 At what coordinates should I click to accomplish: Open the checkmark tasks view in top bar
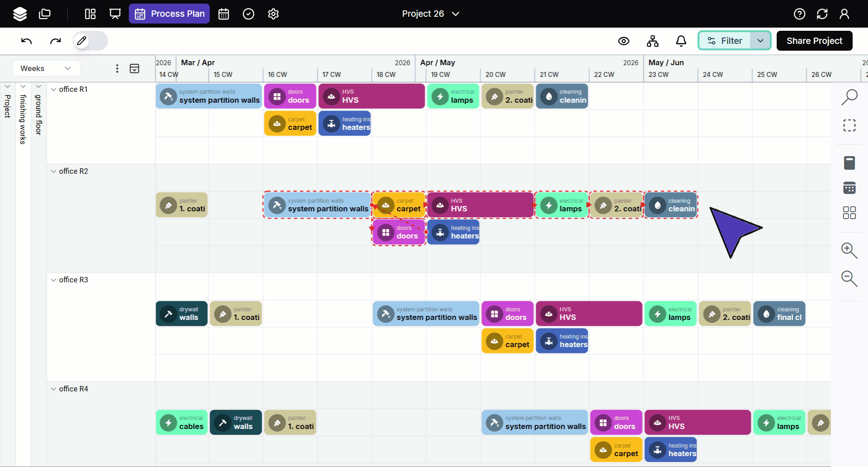(248, 14)
